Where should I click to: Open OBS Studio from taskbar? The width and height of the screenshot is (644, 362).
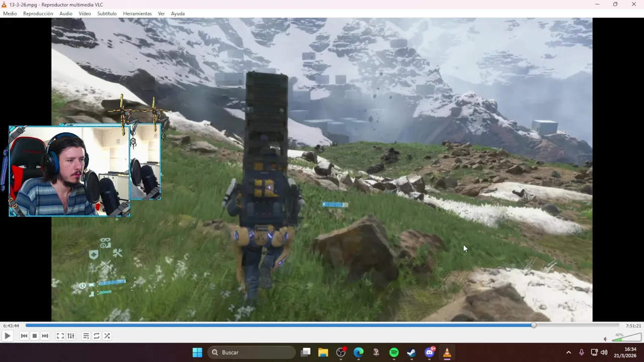tap(341, 352)
